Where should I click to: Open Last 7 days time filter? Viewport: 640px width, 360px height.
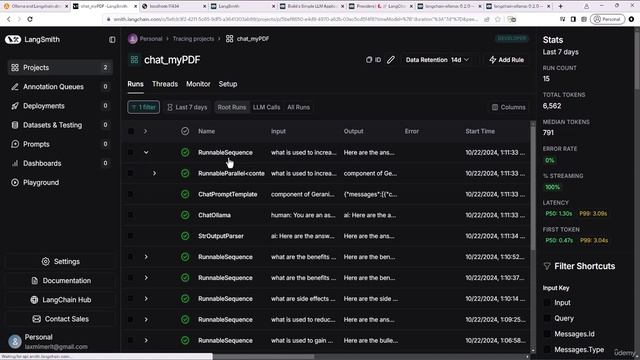click(187, 107)
